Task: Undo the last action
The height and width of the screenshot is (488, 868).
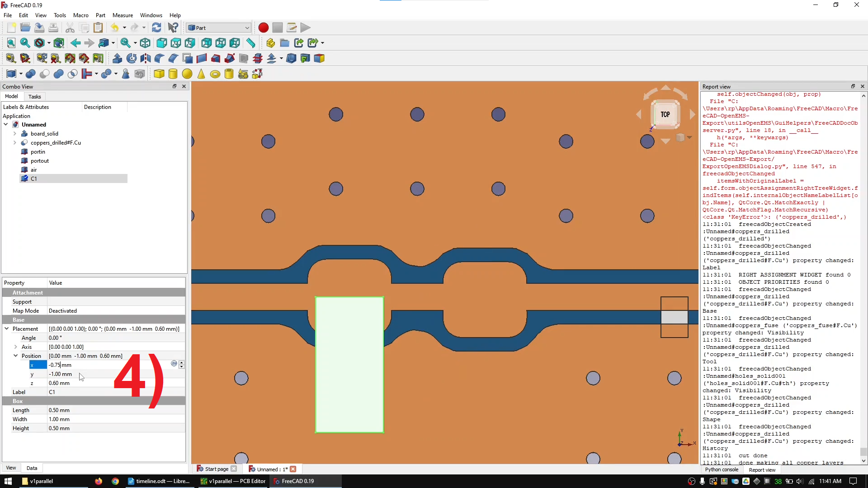Action: click(115, 28)
